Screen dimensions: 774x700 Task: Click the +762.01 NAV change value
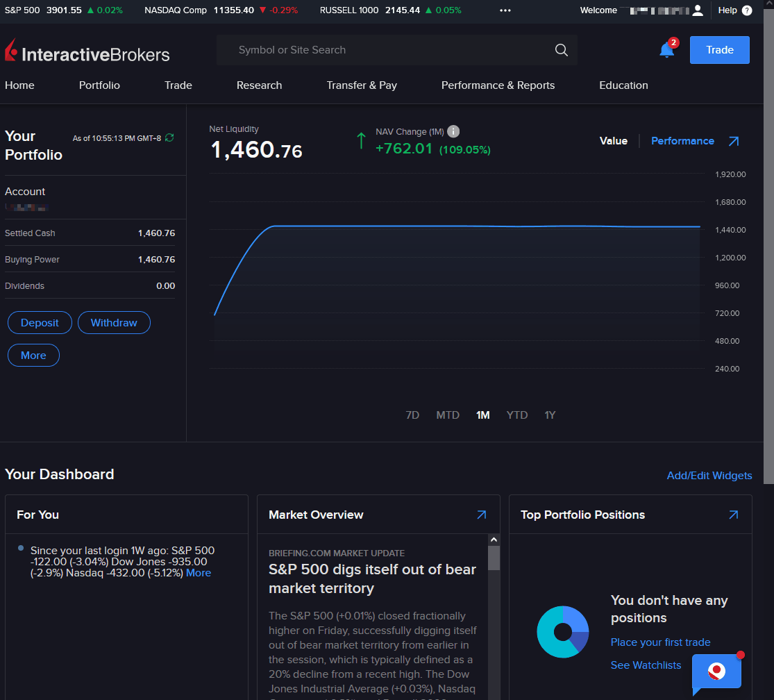point(404,148)
